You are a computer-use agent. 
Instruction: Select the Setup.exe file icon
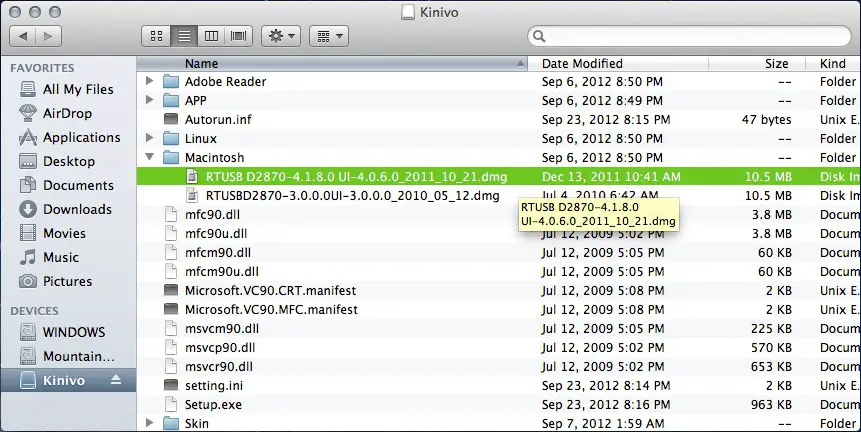click(x=171, y=405)
